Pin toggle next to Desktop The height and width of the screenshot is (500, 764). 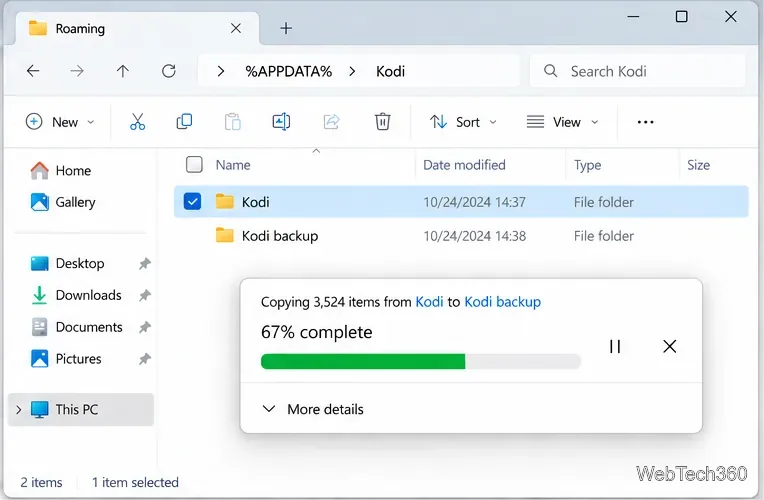[x=145, y=264]
